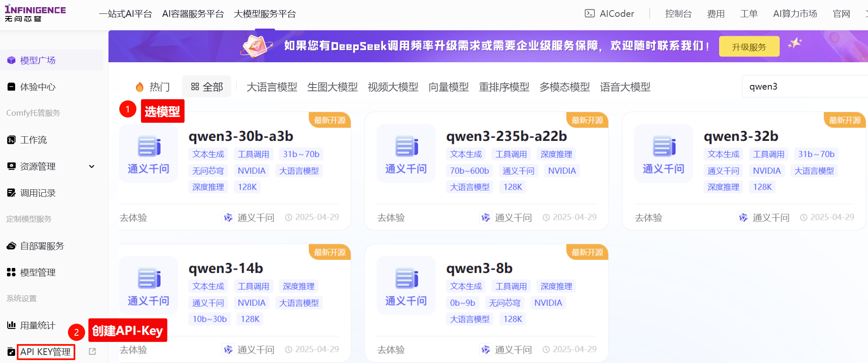Screen dimensions: 868x363
Task: Click the 31b~70b tag on qwen3-30b-a3b
Action: [x=301, y=154]
